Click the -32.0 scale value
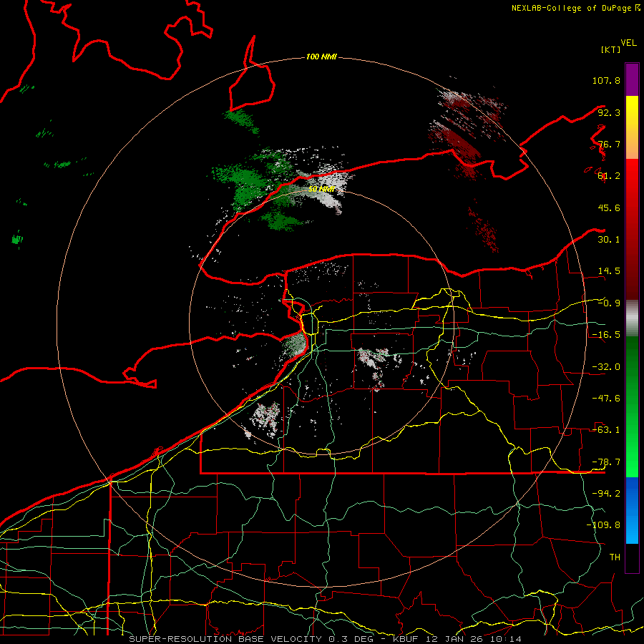Viewport: 644px width, 644px height. click(606, 367)
